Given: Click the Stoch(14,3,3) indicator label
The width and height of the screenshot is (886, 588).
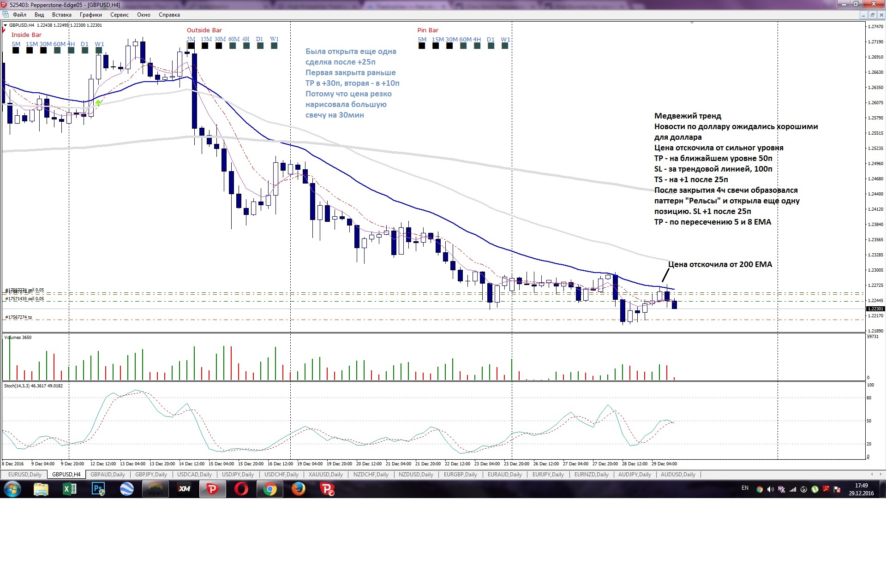Looking at the screenshot, I should [33, 386].
